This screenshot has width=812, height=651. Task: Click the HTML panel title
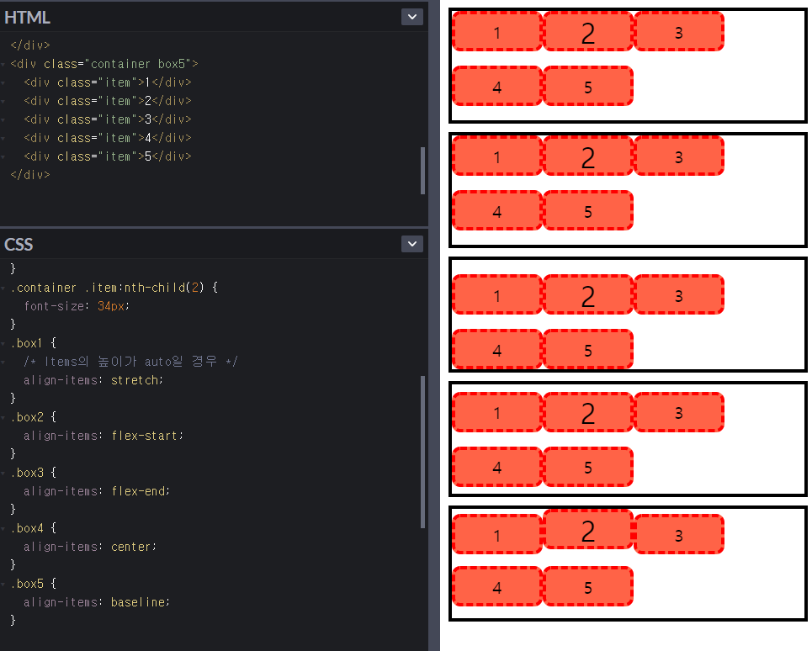point(27,18)
